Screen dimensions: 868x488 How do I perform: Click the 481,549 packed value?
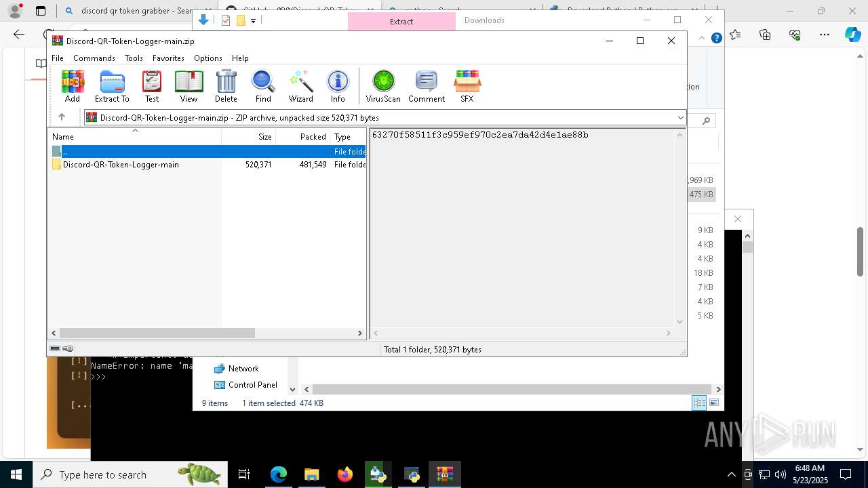tap(313, 165)
